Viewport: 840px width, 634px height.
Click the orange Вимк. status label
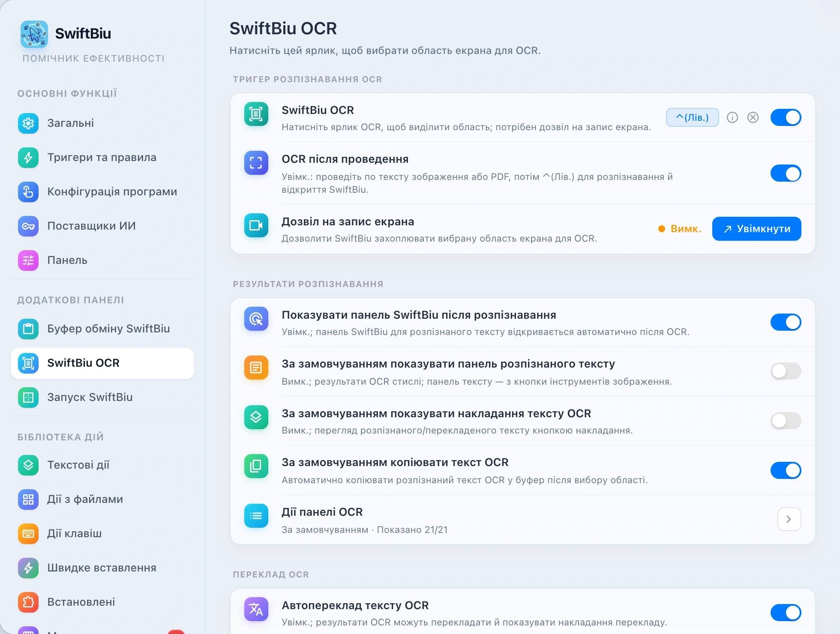coord(686,229)
